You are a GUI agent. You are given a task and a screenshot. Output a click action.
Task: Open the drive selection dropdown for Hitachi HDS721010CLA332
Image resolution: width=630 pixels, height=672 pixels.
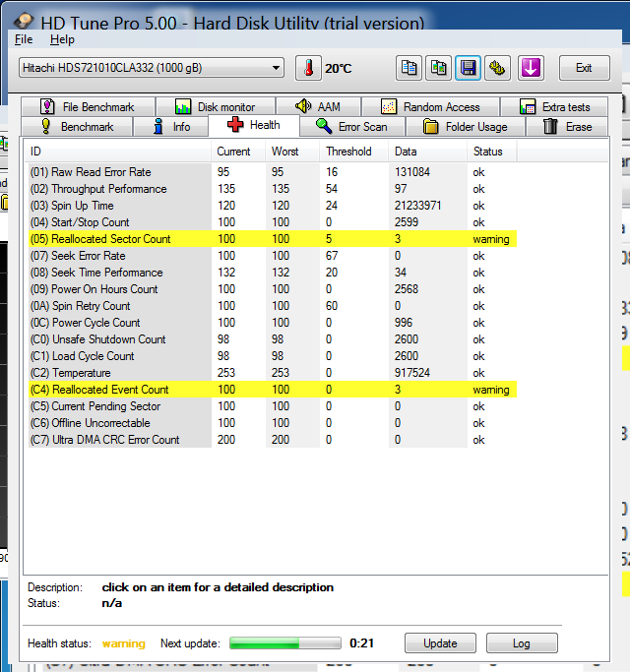coord(152,68)
